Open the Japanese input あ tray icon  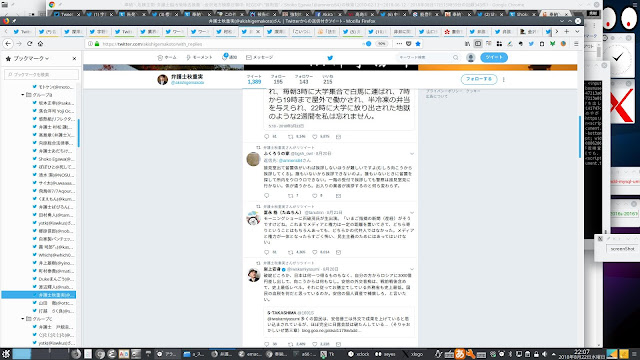coord(460,353)
